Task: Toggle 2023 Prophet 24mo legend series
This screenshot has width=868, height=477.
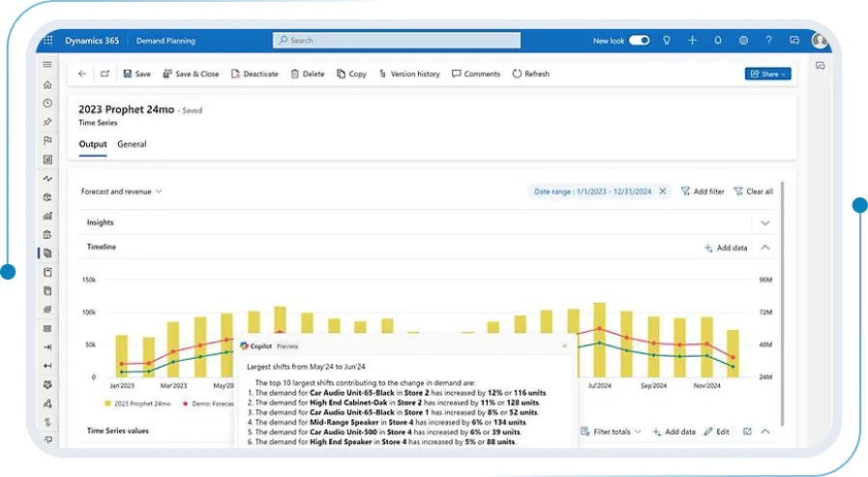Action: point(137,403)
